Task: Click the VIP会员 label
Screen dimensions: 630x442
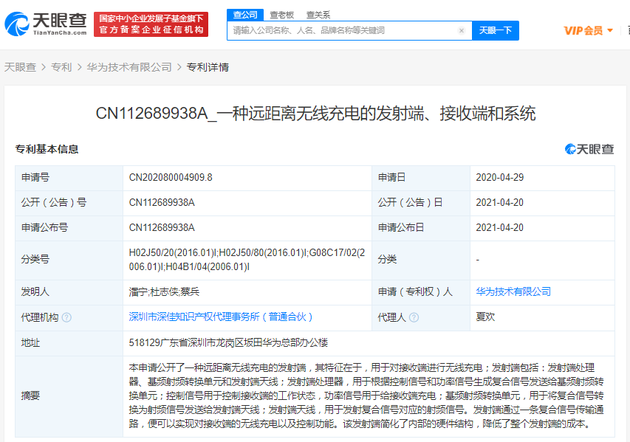Action: [583, 31]
